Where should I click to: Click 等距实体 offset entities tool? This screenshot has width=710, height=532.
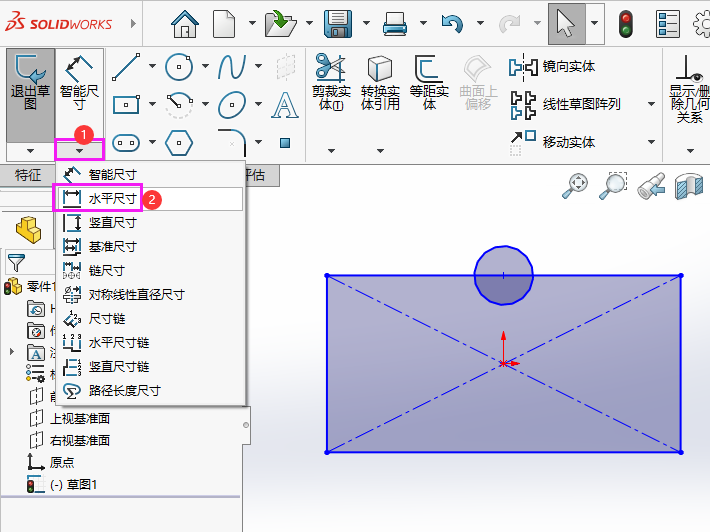pos(429,82)
